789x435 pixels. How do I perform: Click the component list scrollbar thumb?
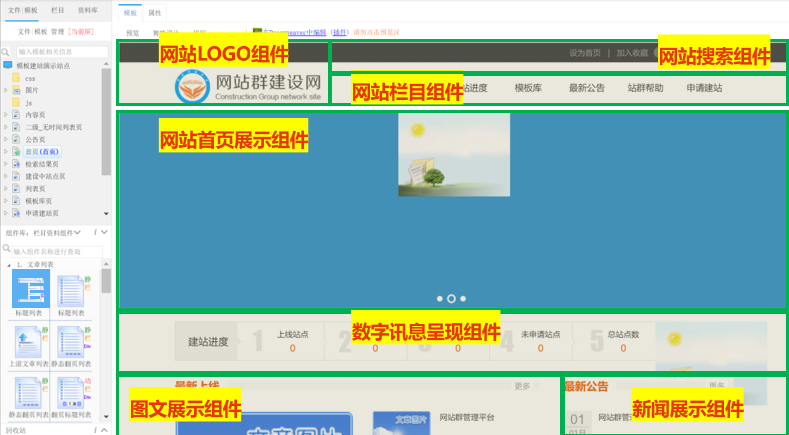pyautogui.click(x=106, y=280)
